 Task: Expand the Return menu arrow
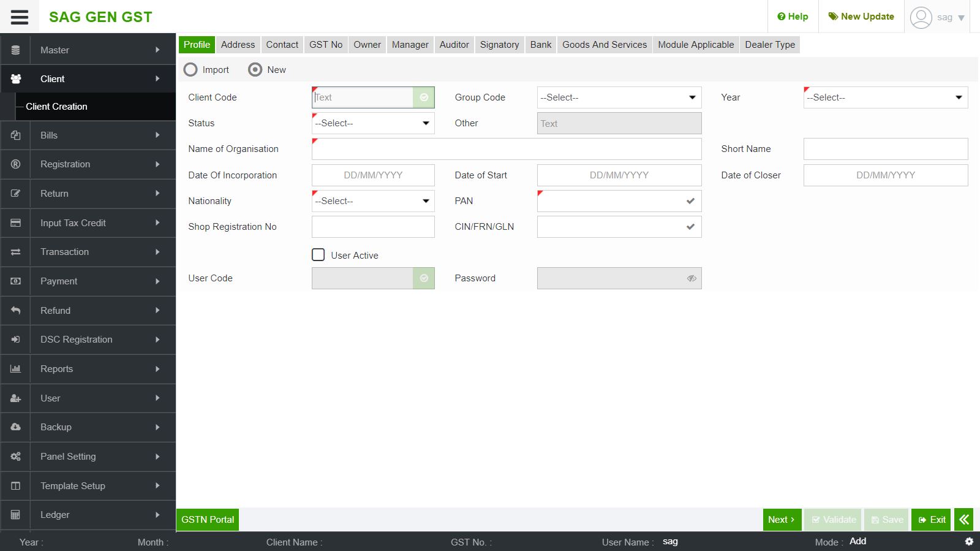(x=157, y=194)
